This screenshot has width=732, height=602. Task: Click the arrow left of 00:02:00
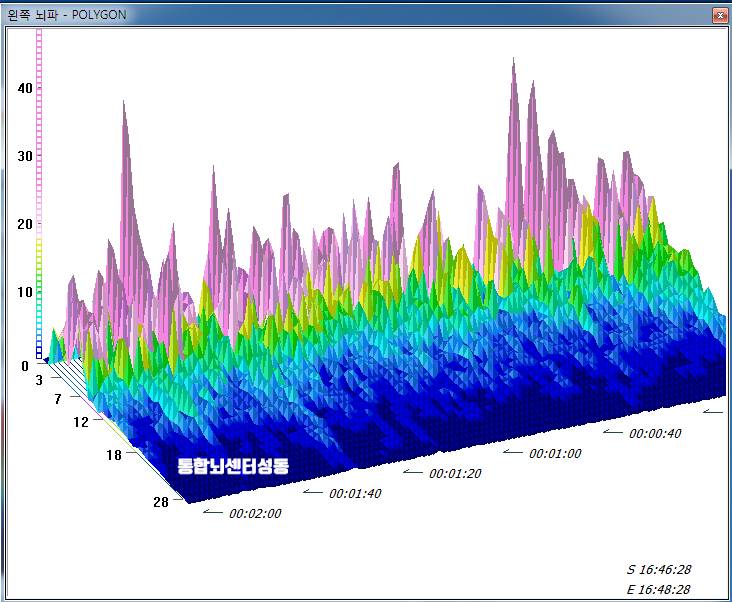pos(212,512)
